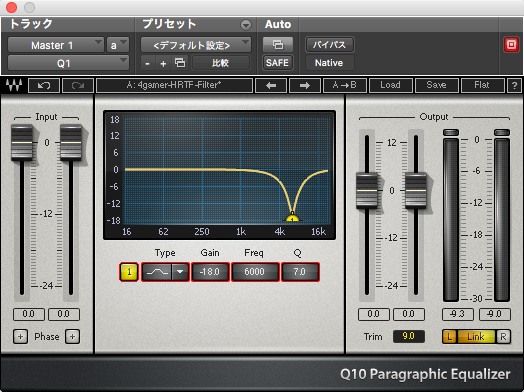Screen dimensions: 524x392
Task: Open the Q1 plugin selector menu
Action: pos(68,63)
